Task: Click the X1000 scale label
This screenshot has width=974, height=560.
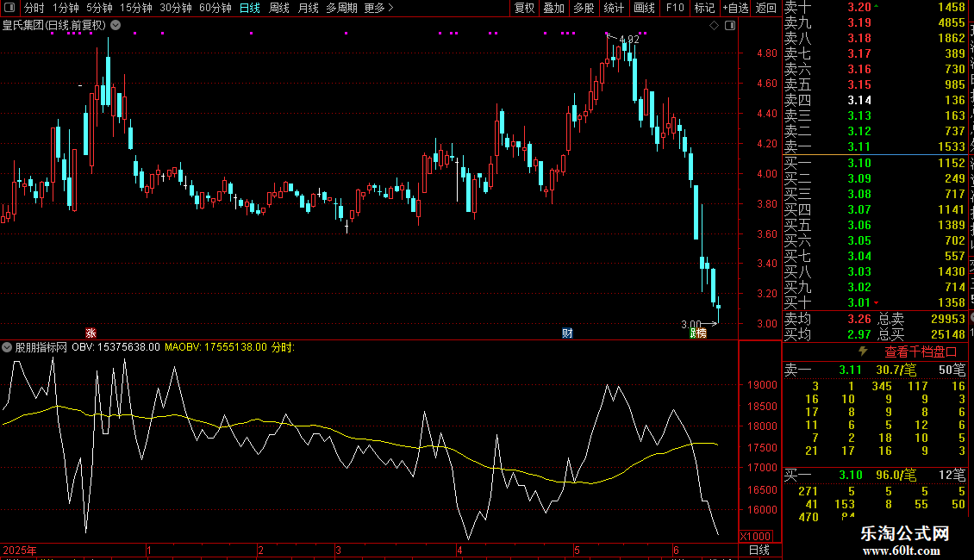Action: 755,537
